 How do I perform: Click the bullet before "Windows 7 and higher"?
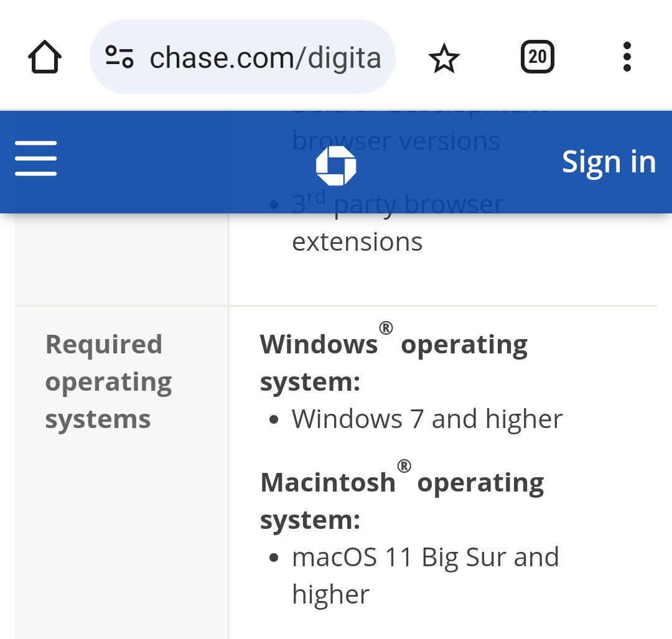tap(274, 420)
